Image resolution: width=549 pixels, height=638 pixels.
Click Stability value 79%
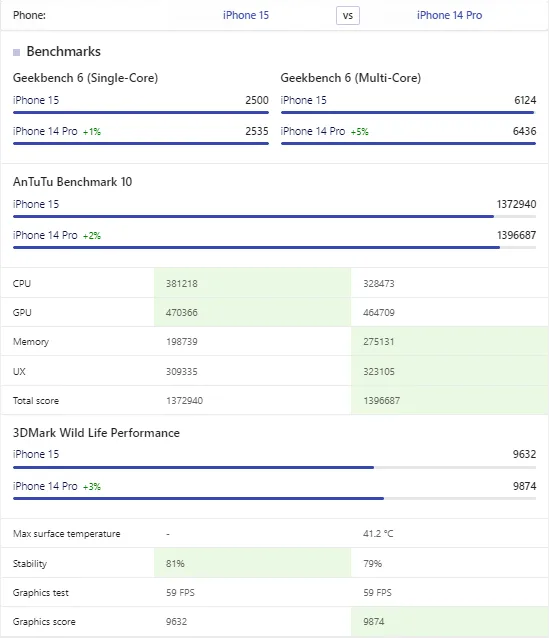point(372,563)
